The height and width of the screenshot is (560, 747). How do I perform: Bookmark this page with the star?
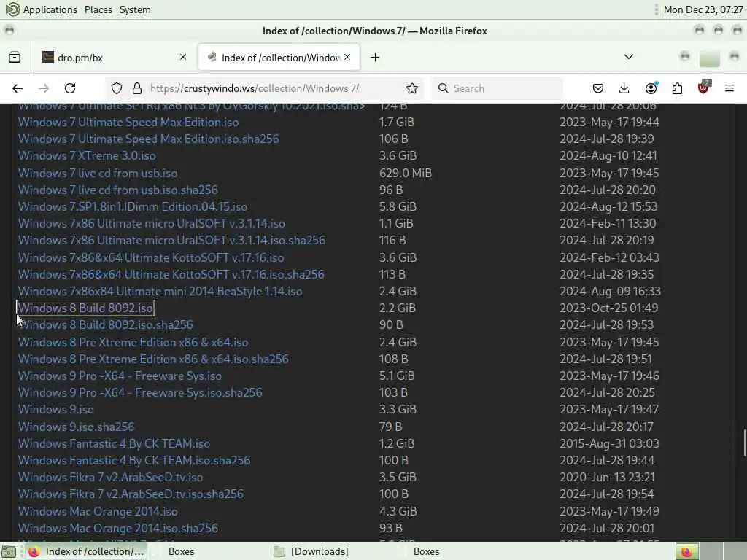412,88
